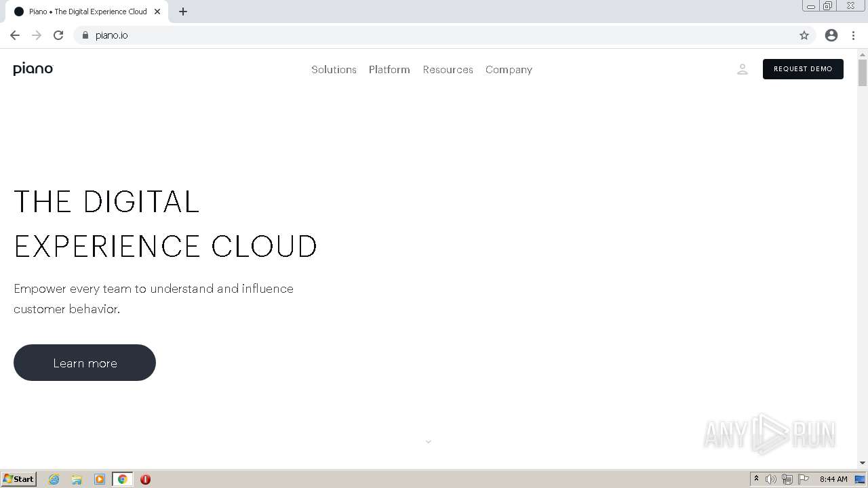Click the browser back arrow
Viewport: 868px width, 488px height.
click(x=15, y=35)
